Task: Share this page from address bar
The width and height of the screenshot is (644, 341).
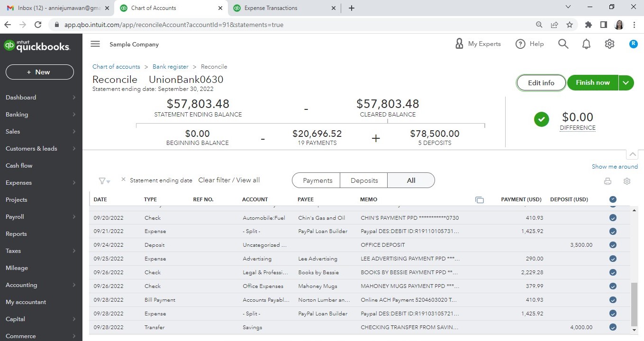Action: (x=554, y=25)
